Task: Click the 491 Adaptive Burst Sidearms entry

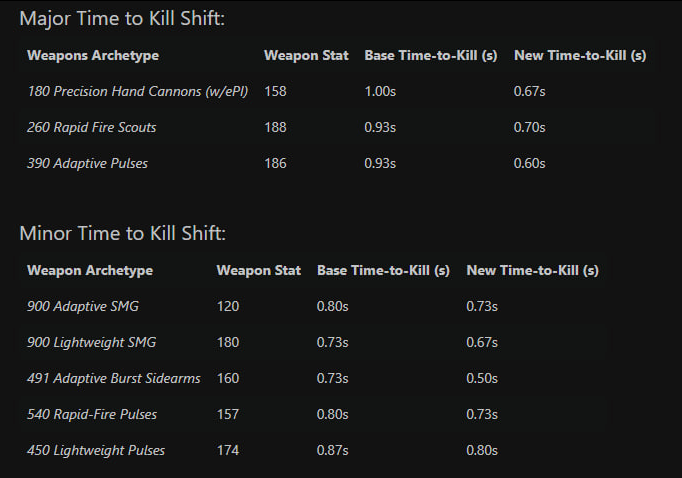Action: (114, 378)
